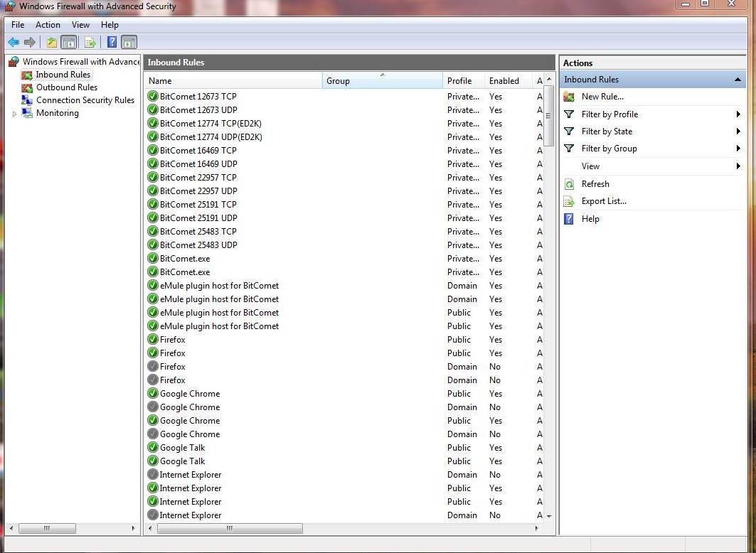Viewport: 756px width, 553px height.
Task: Click the New Rule icon in Actions
Action: pos(569,97)
